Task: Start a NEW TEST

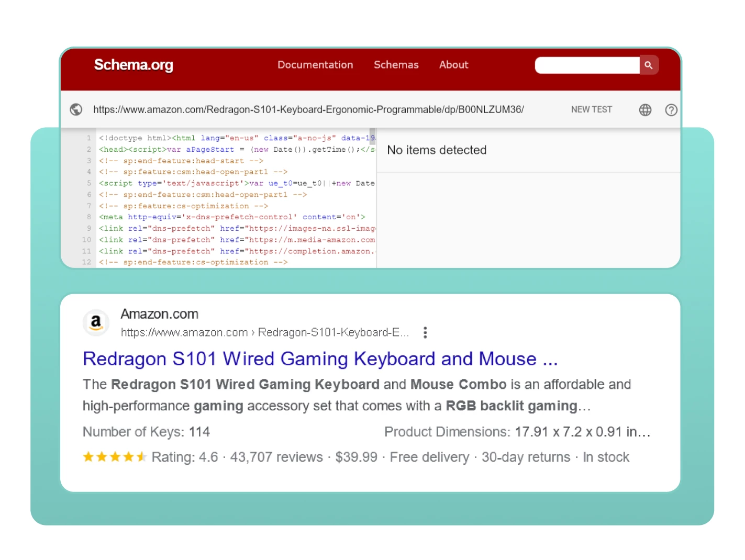Action: 592,109
